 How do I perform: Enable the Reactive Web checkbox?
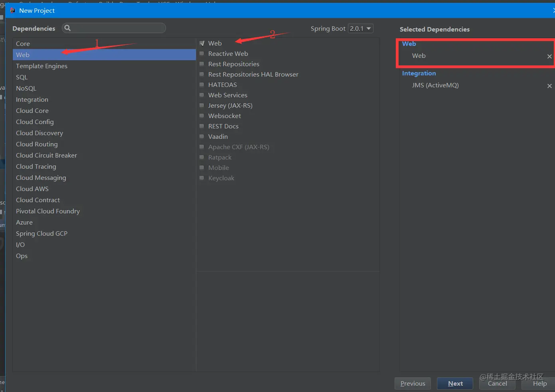[202, 53]
